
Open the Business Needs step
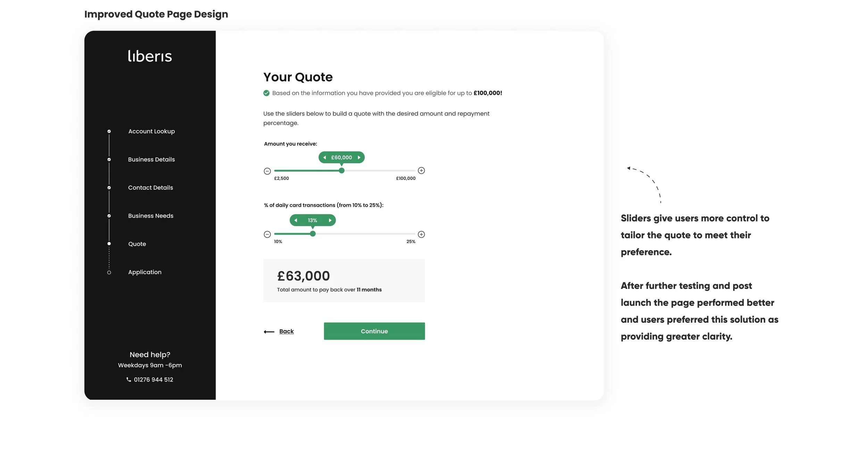(151, 216)
